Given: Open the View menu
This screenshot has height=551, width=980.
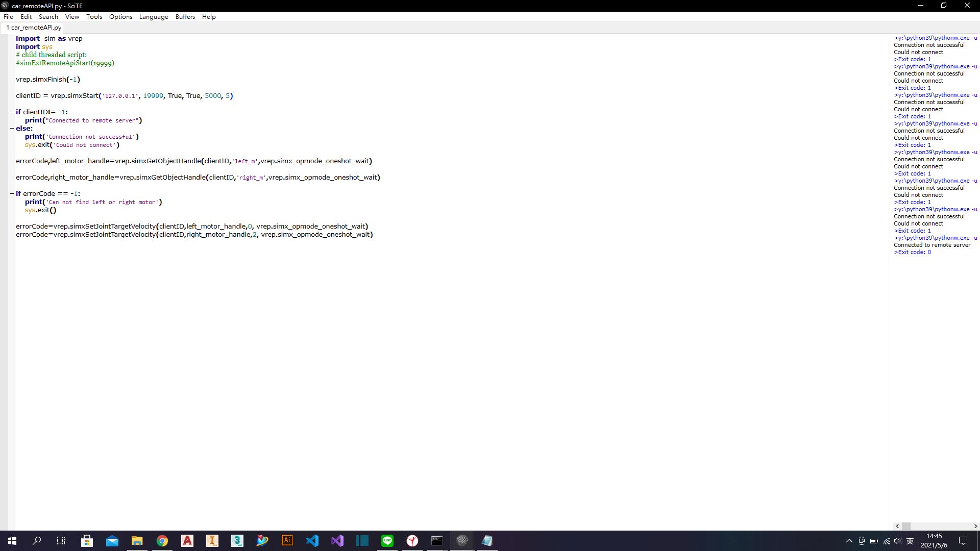Looking at the screenshot, I should pyautogui.click(x=72, y=16).
